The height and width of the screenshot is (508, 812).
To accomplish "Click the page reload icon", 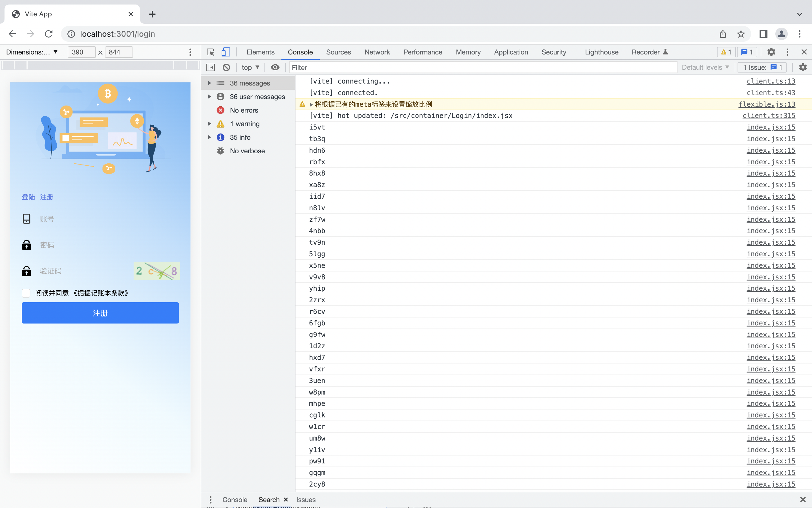I will 49,34.
